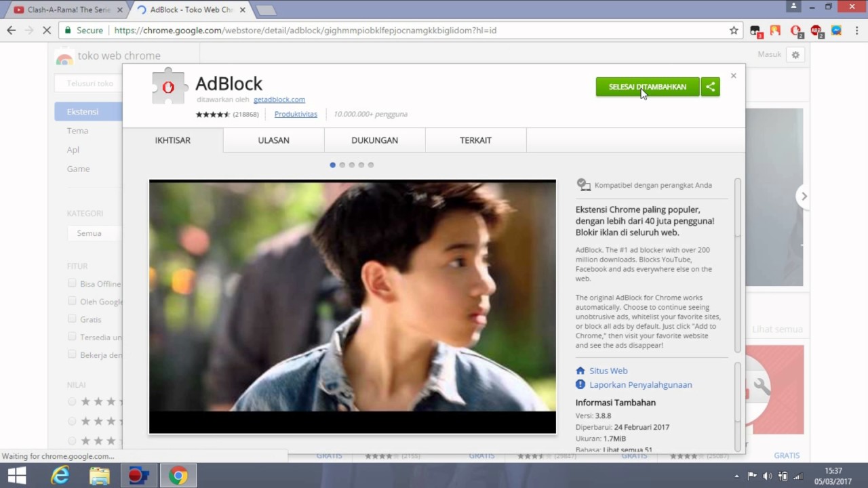This screenshot has height=488, width=868.
Task: Click the home icon beside Situs Web
Action: 580,371
